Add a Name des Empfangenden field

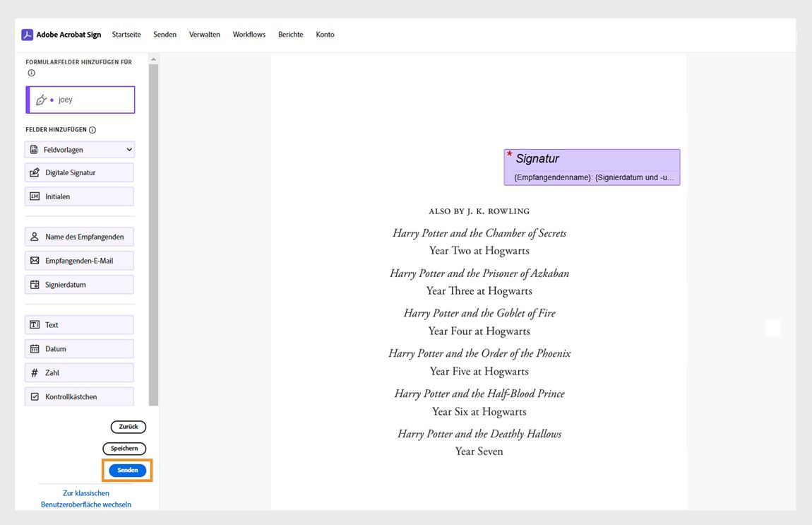pos(79,237)
